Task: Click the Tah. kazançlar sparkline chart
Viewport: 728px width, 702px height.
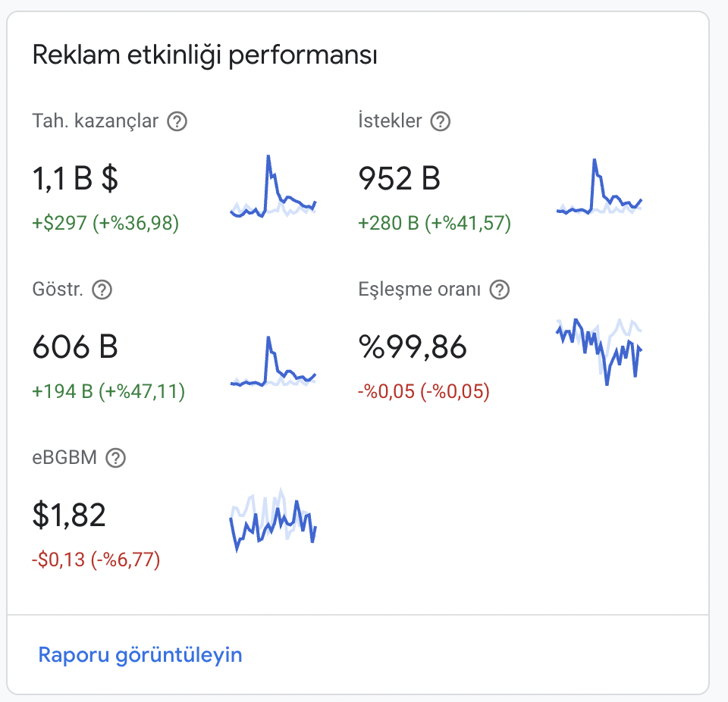Action: pos(274,186)
